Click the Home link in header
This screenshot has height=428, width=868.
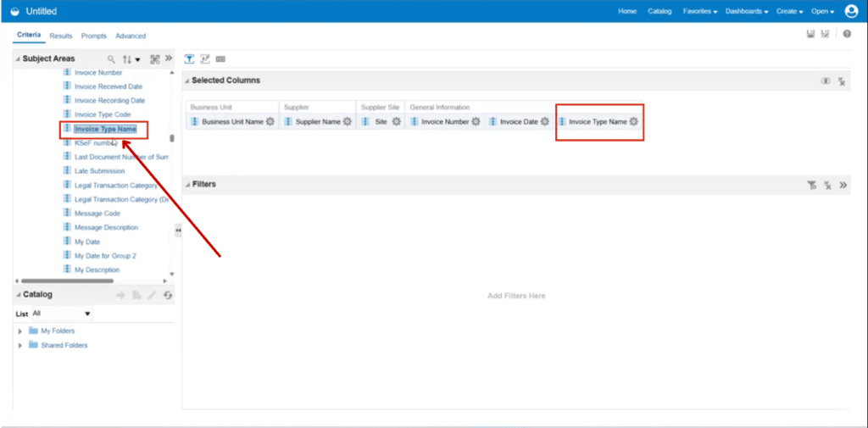[x=627, y=11]
